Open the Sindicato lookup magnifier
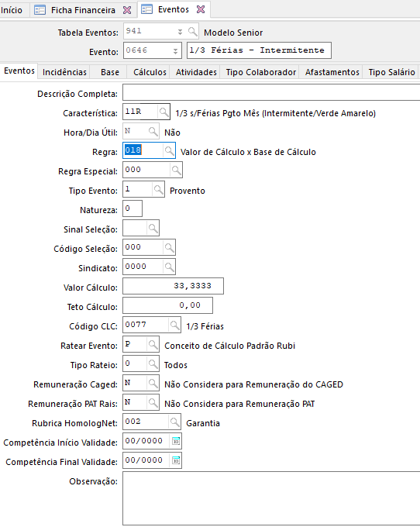The image size is (420, 527). pyautogui.click(x=169, y=267)
